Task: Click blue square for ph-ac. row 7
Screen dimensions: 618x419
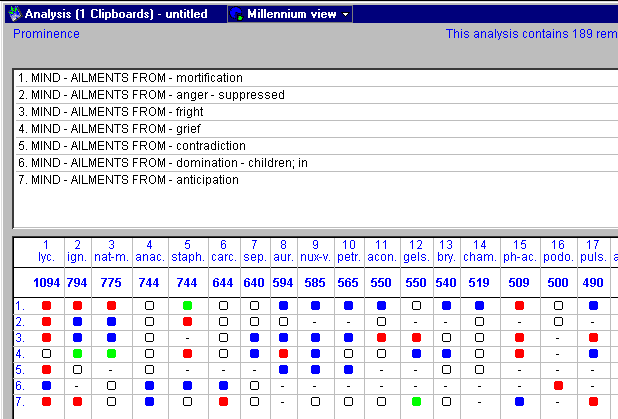Action: (519, 402)
